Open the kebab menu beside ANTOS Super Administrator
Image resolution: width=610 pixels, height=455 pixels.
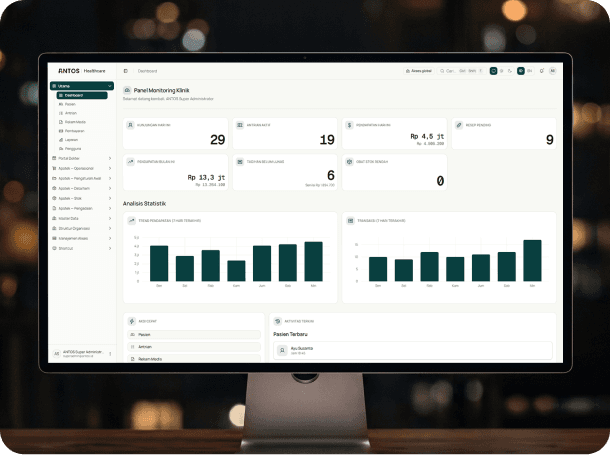coord(110,354)
